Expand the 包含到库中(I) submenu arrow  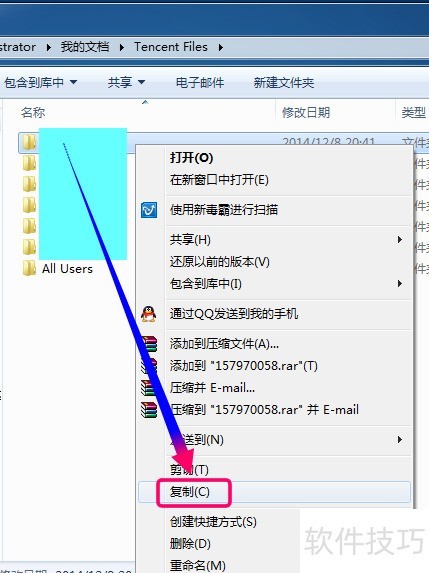400,284
